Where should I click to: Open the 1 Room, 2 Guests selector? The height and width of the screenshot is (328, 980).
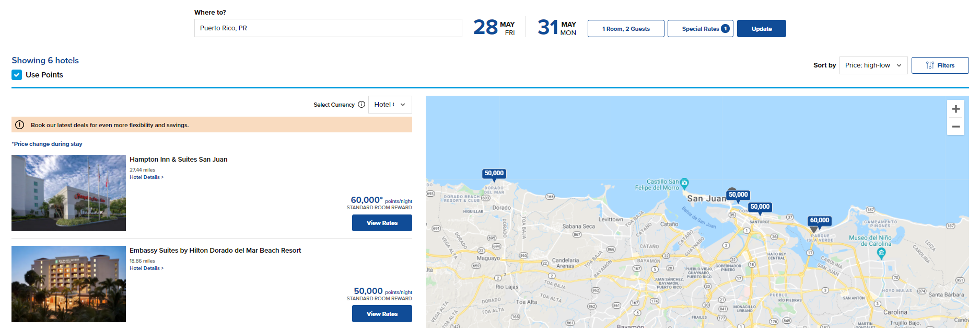tap(626, 29)
